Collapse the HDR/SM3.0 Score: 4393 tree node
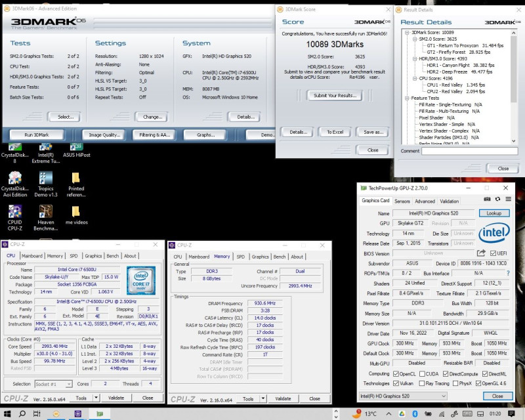 coord(415,59)
